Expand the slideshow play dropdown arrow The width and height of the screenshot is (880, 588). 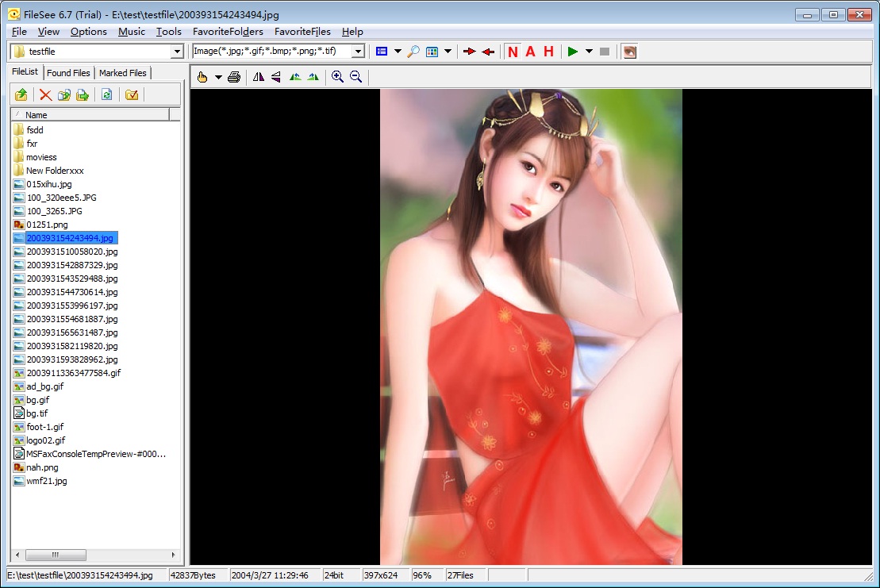pos(589,52)
